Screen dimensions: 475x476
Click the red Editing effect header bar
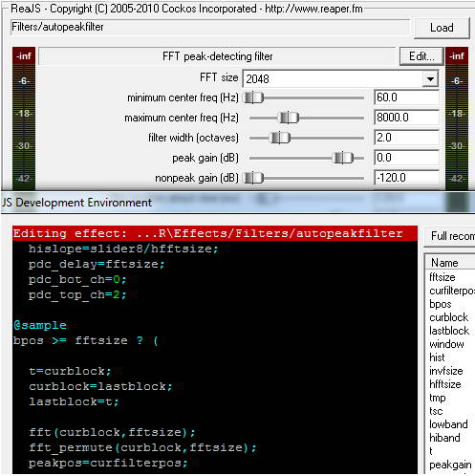[x=215, y=233]
